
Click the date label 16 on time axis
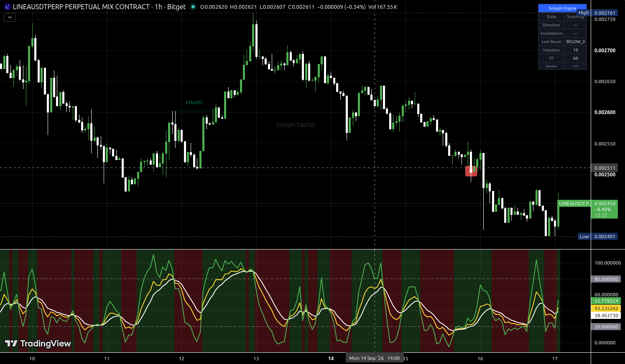coord(480,359)
